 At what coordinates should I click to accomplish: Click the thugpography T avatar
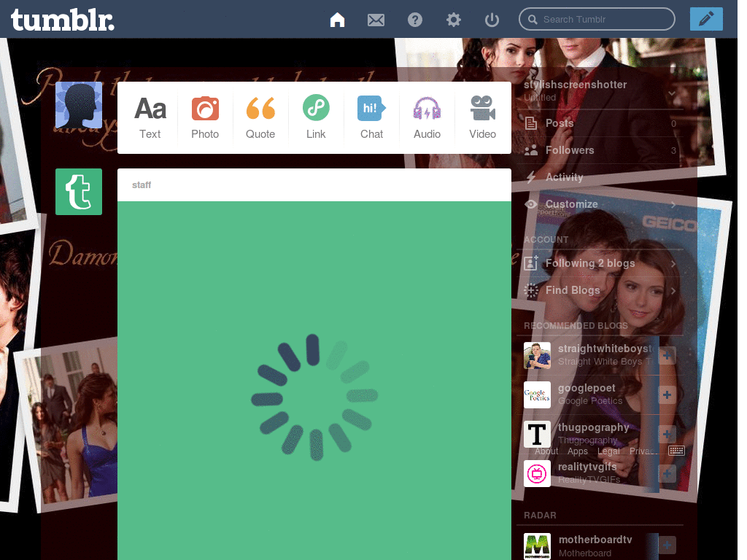coord(537,435)
